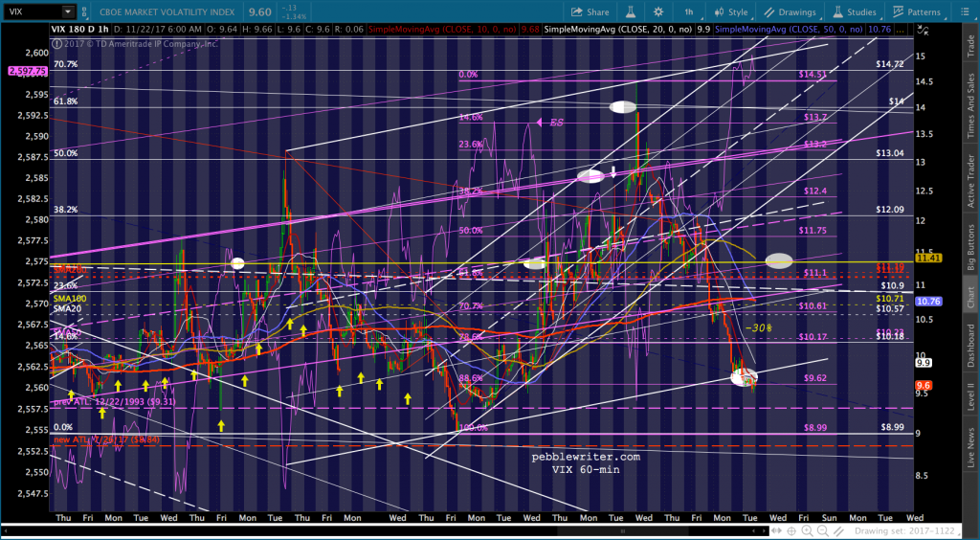The height and width of the screenshot is (540, 980).
Task: Open the Live News side tab
Action: 969,445
